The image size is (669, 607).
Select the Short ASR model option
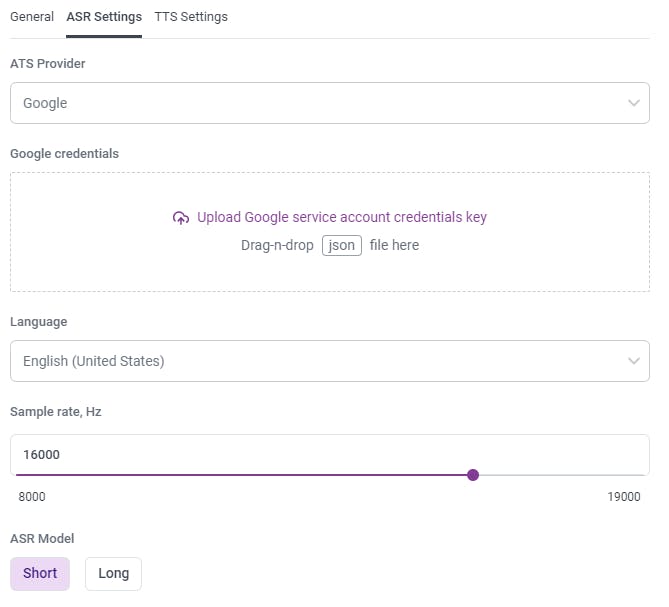click(40, 574)
